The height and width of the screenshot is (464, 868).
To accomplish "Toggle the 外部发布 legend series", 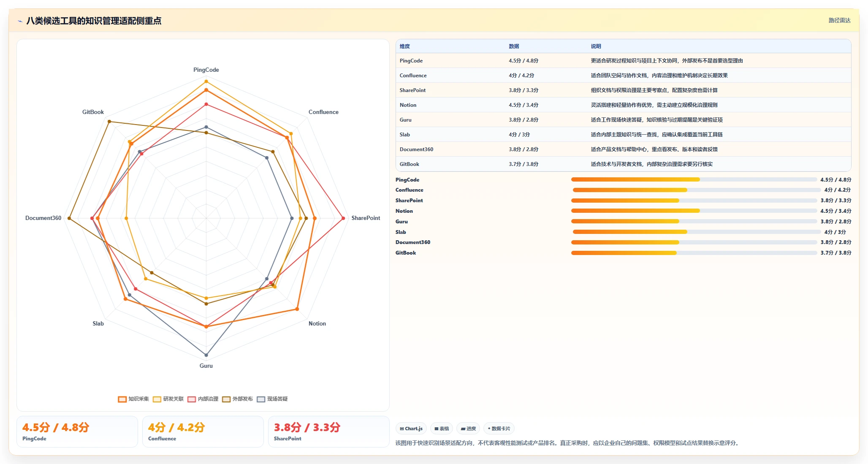I will coord(237,399).
